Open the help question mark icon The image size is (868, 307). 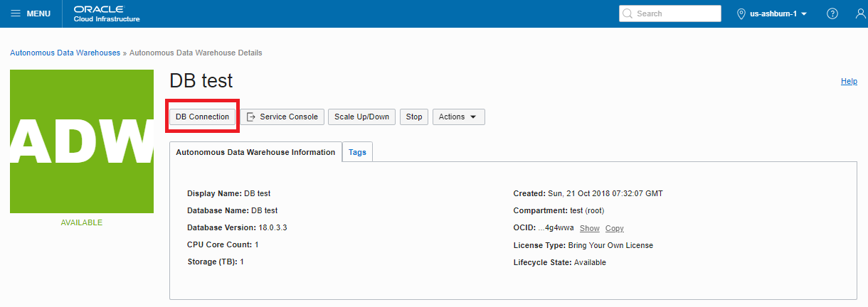(832, 14)
